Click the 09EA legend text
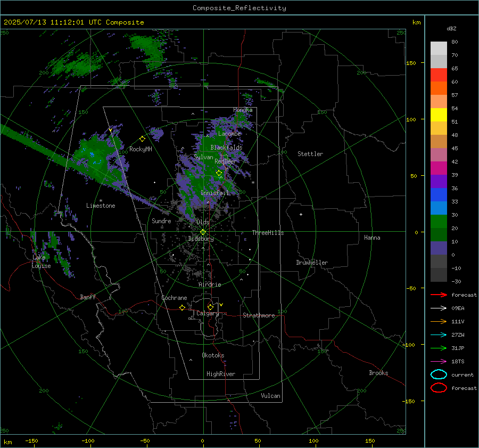The image size is (479, 448). [458, 308]
